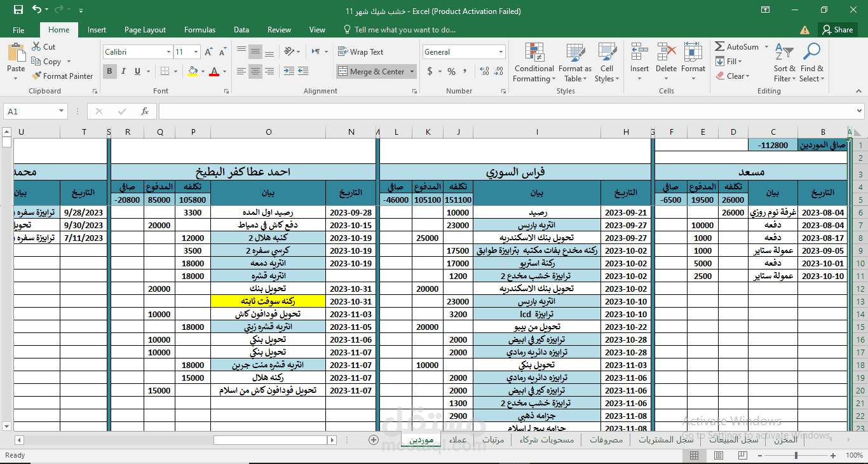
Task: Decrease cell indent
Action: coord(302,71)
